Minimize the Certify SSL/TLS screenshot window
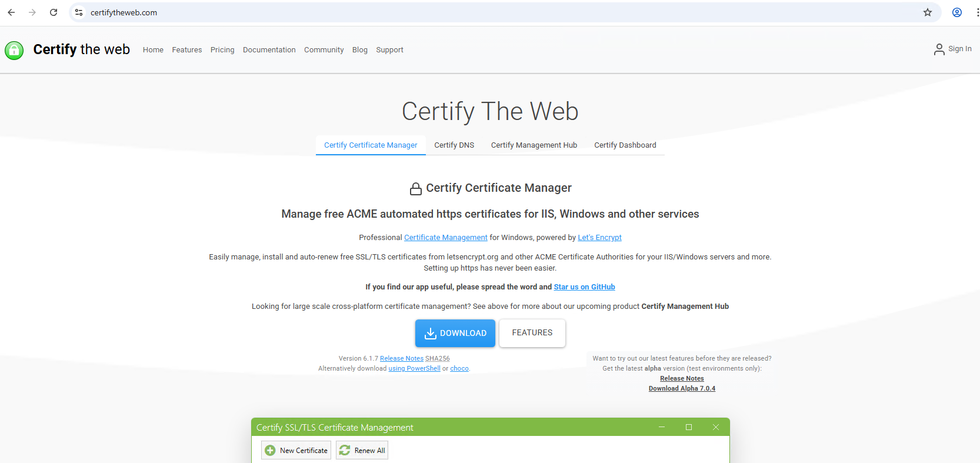 point(662,427)
